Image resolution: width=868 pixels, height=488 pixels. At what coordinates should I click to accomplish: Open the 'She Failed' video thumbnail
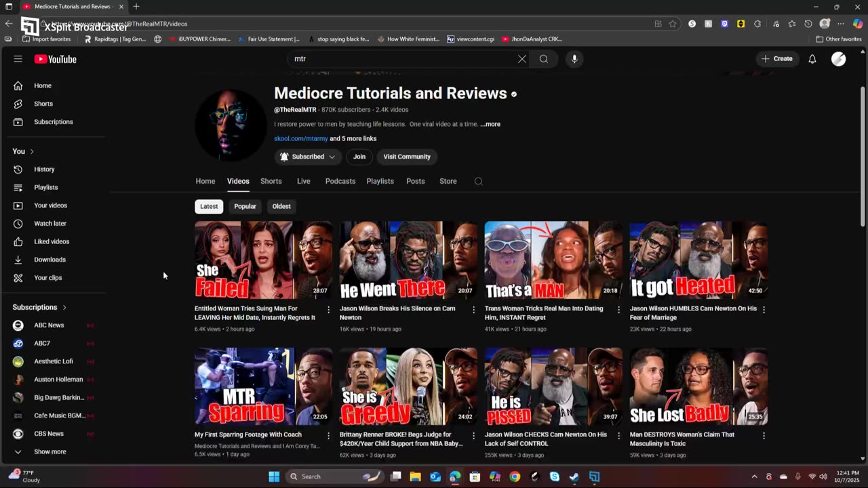pyautogui.click(x=264, y=260)
